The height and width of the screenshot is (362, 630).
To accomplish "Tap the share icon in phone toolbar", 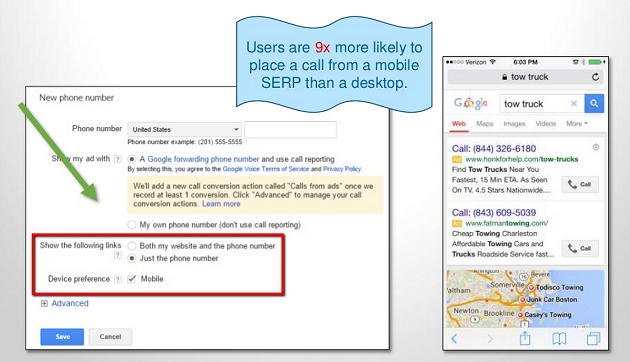I will [525, 338].
